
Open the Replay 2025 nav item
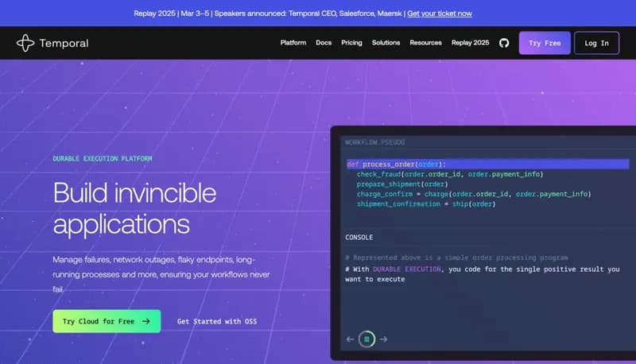point(471,43)
